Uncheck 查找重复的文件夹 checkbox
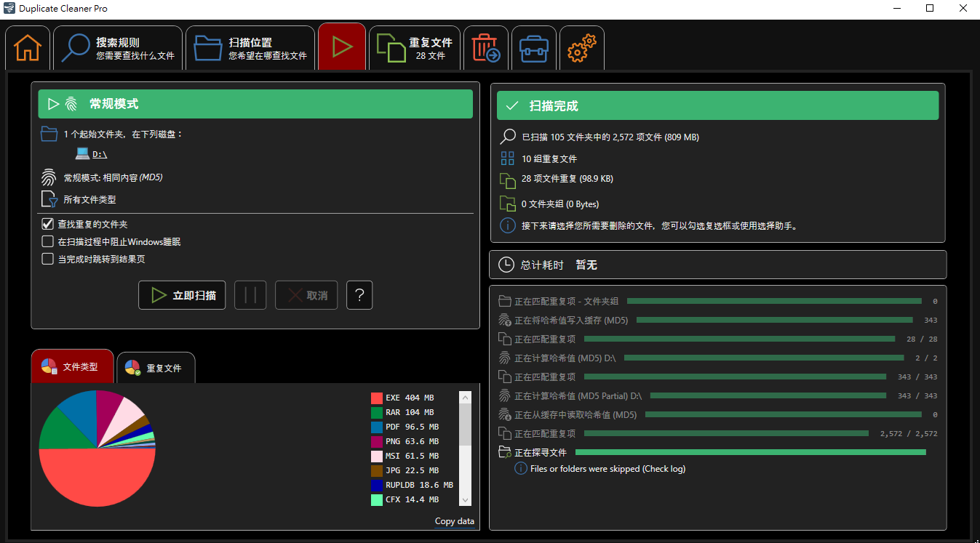Image resolution: width=980 pixels, height=543 pixels. [48, 224]
